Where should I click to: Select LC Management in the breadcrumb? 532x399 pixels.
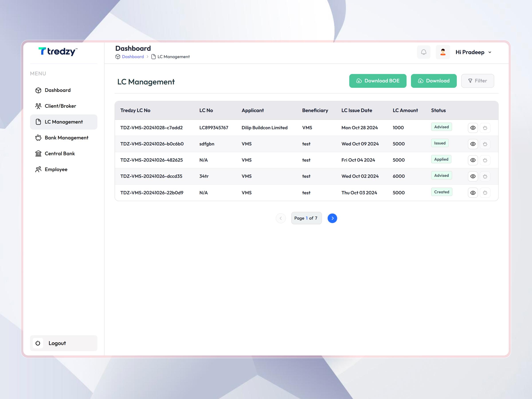pyautogui.click(x=173, y=57)
